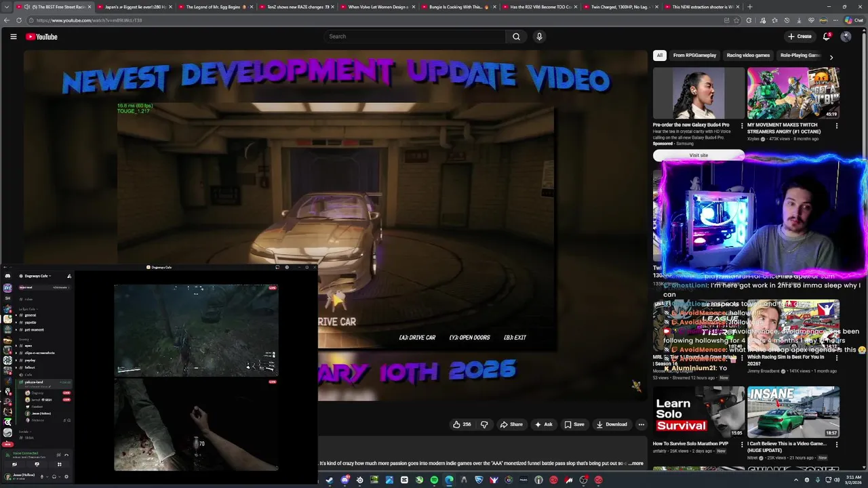868x488 pixels.
Task: Toggle Discord screen share button
Action: (x=37, y=464)
